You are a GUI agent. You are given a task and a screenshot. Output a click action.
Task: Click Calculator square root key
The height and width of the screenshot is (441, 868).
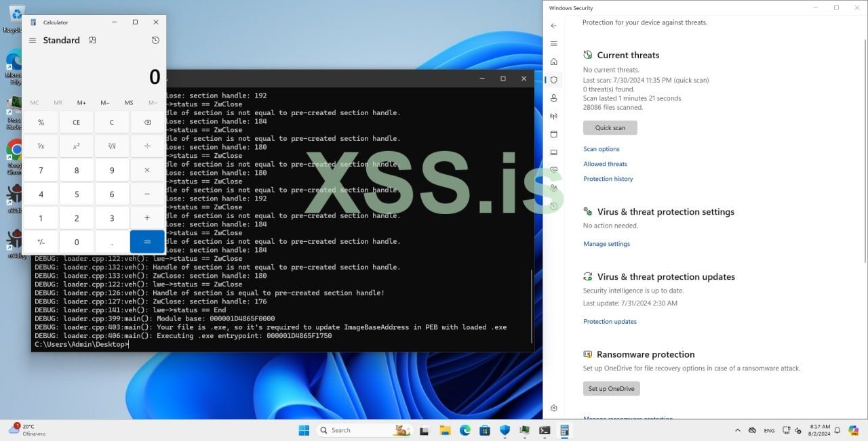112,146
